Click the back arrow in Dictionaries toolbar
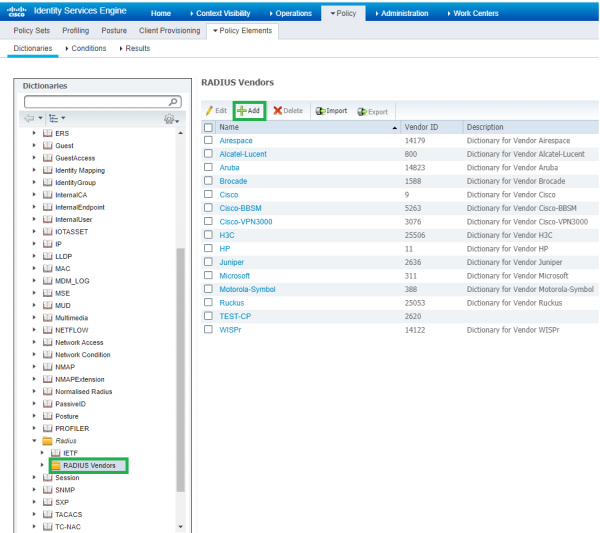This screenshot has height=533, width=600. (30, 118)
